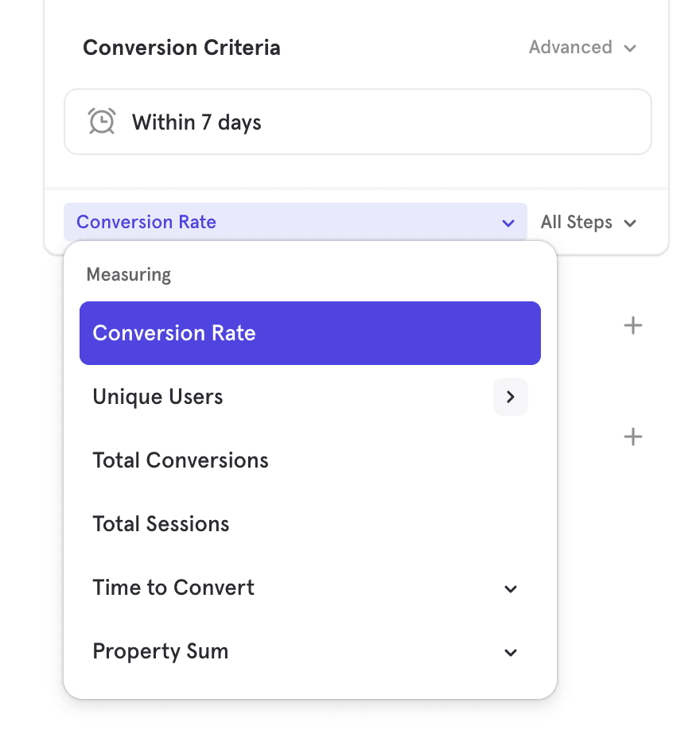Open the Advanced conversion criteria settings
Viewport: 700px width, 730px height.
pos(570,48)
